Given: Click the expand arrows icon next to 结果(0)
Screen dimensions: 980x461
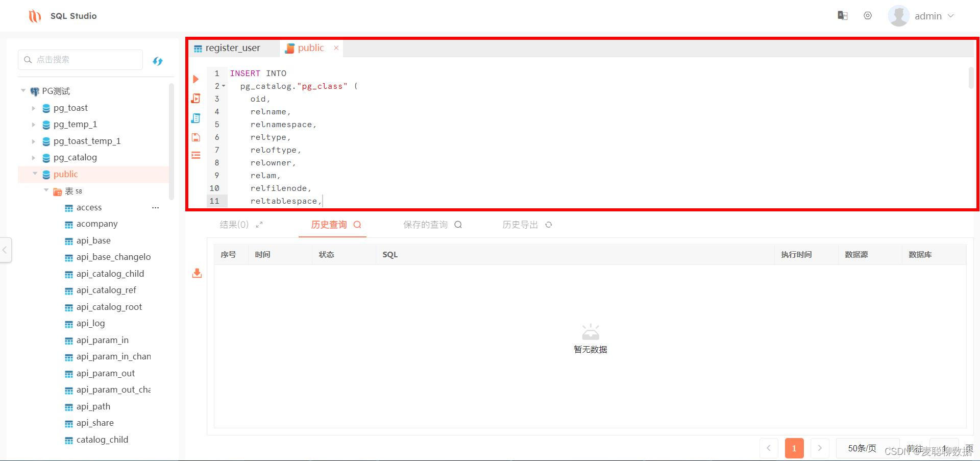Looking at the screenshot, I should coord(259,225).
